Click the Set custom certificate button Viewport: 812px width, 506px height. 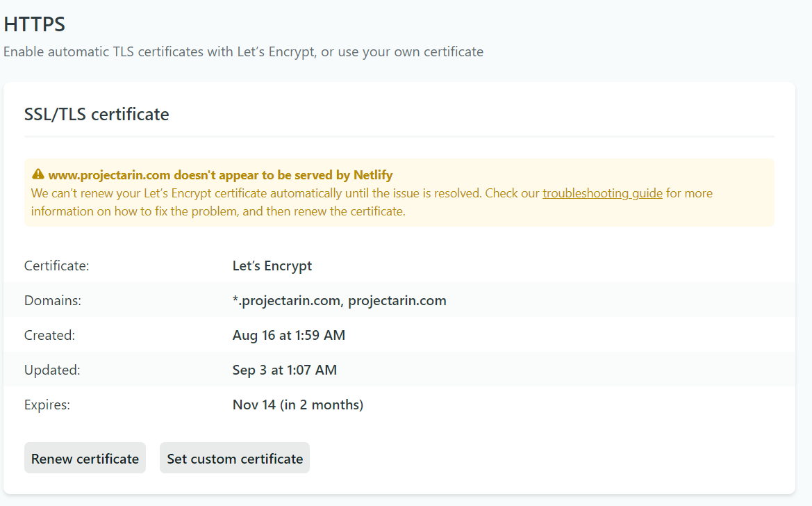coord(235,459)
